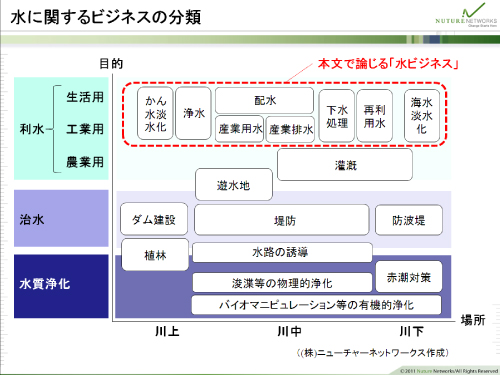The height and width of the screenshot is (375, 500).
Task: Click the 防波堤 box
Action: point(409,220)
